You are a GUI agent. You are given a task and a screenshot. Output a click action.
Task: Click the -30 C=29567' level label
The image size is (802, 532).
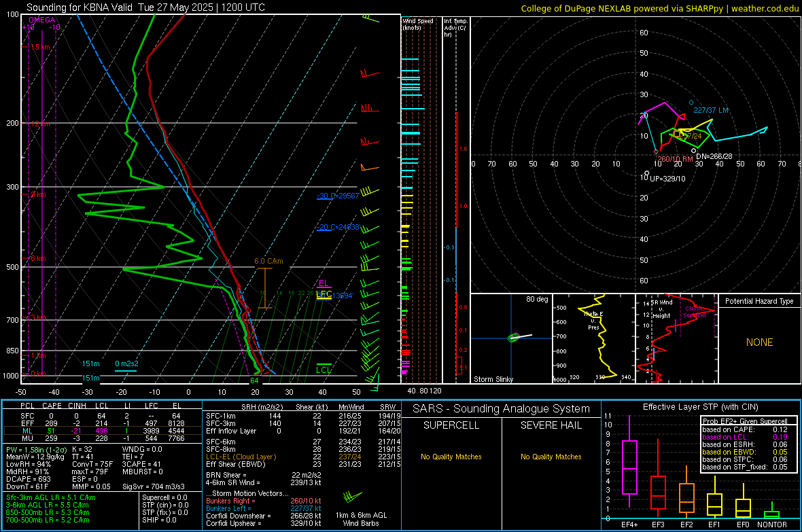[338, 196]
